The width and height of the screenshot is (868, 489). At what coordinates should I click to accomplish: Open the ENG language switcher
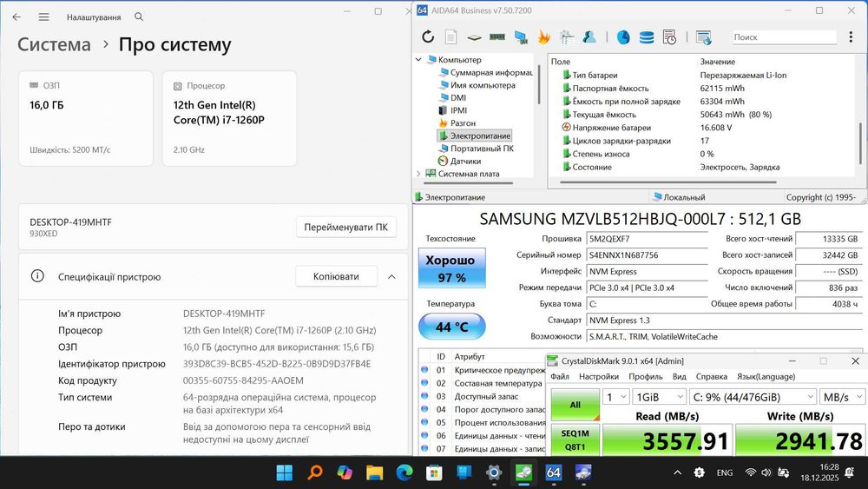tap(725, 472)
